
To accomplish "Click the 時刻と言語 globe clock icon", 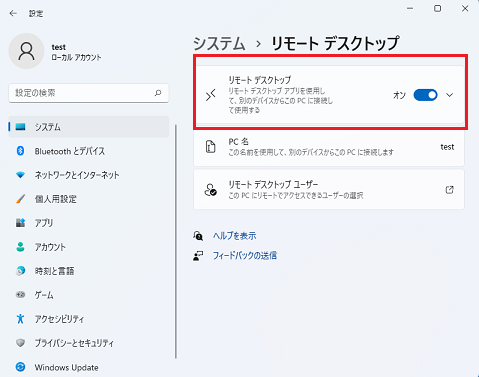I will (21, 271).
